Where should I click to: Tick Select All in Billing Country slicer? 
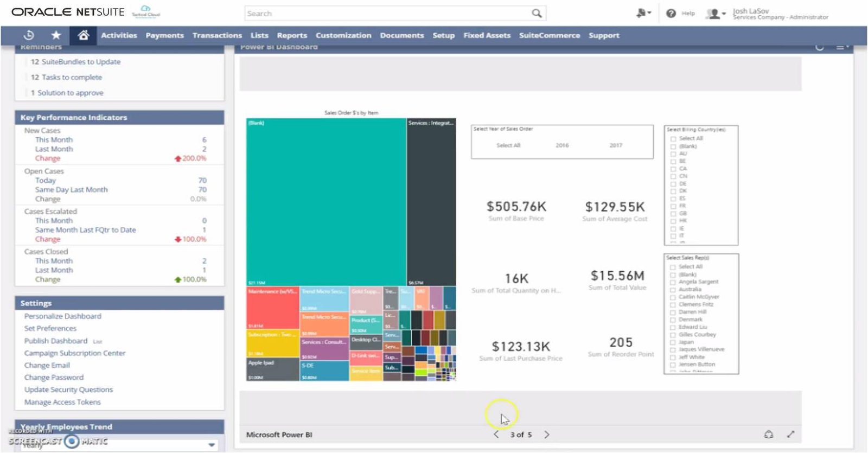coord(673,139)
